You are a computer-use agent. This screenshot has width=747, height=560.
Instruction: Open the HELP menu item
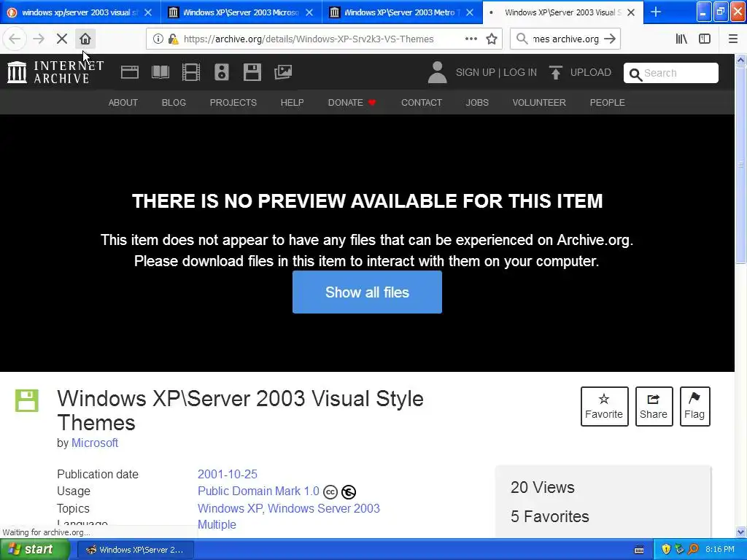[292, 102]
